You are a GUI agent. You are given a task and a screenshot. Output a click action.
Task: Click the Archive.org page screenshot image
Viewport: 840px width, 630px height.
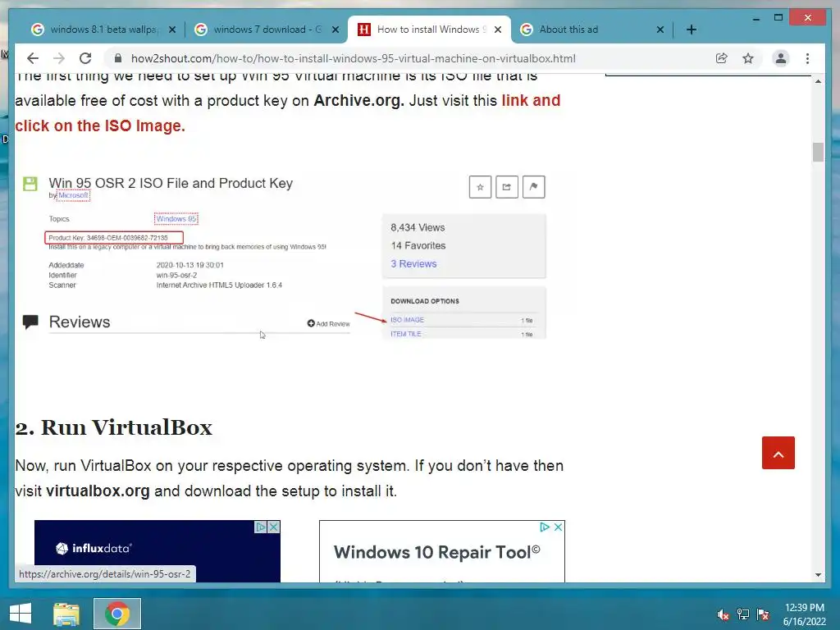tap(284, 257)
